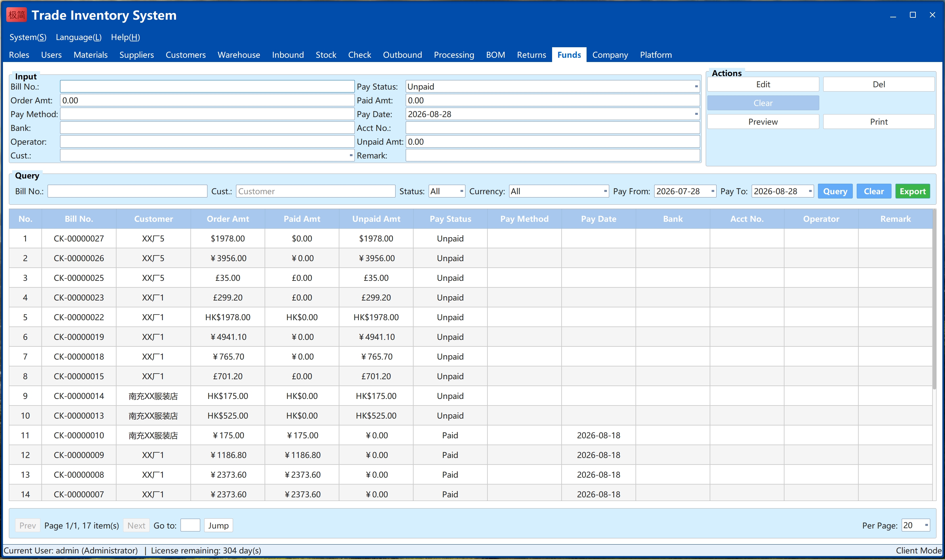The width and height of the screenshot is (945, 560).
Task: Switch to the Materials tab
Action: tap(91, 55)
